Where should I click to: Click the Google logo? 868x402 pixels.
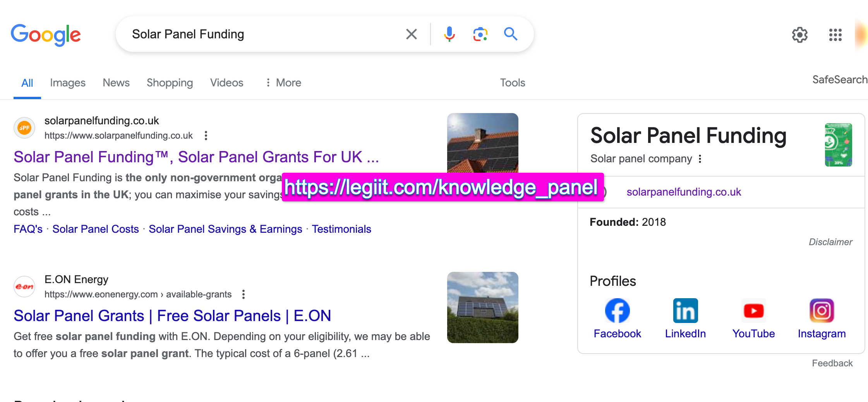point(46,35)
